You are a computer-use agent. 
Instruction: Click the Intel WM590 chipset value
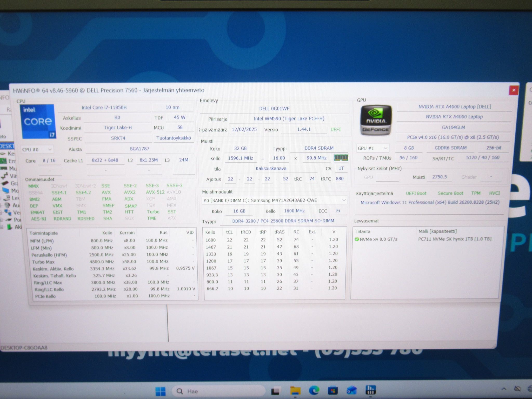[x=289, y=119]
